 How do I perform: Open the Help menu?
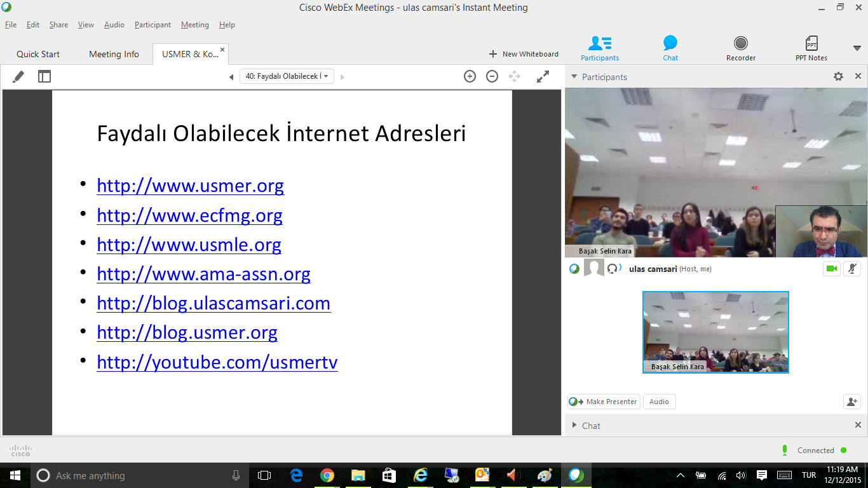(x=227, y=25)
